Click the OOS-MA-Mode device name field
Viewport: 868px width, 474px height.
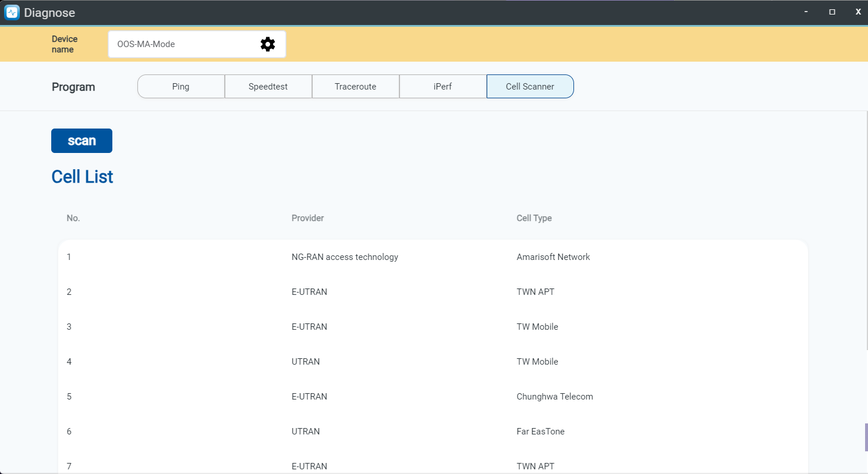pyautogui.click(x=197, y=44)
